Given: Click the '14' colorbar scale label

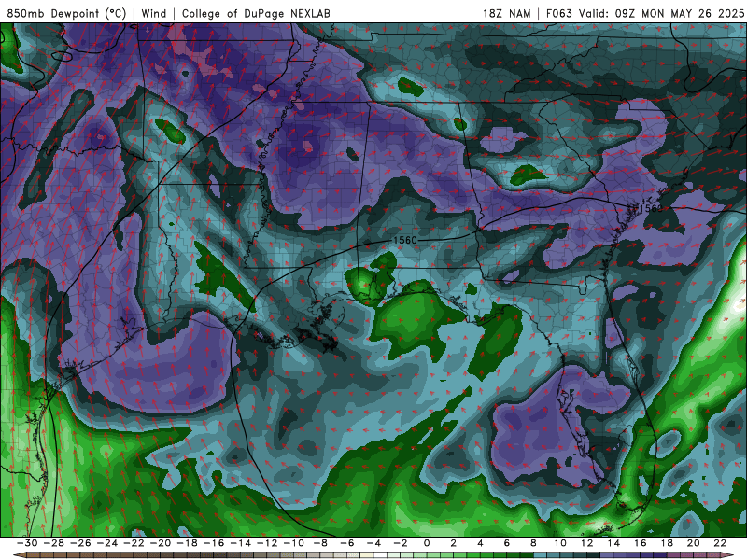Looking at the screenshot, I should pyautogui.click(x=613, y=543).
